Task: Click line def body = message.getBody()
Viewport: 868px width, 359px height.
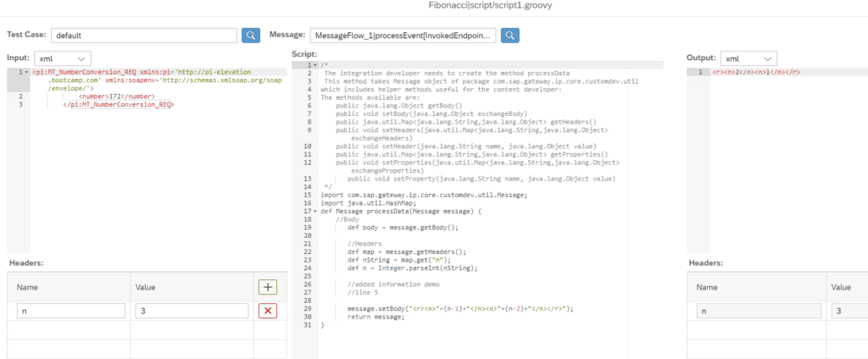Action: coord(403,228)
